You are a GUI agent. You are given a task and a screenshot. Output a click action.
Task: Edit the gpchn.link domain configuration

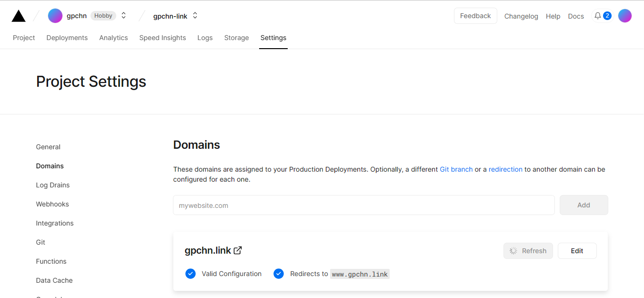coord(577,250)
